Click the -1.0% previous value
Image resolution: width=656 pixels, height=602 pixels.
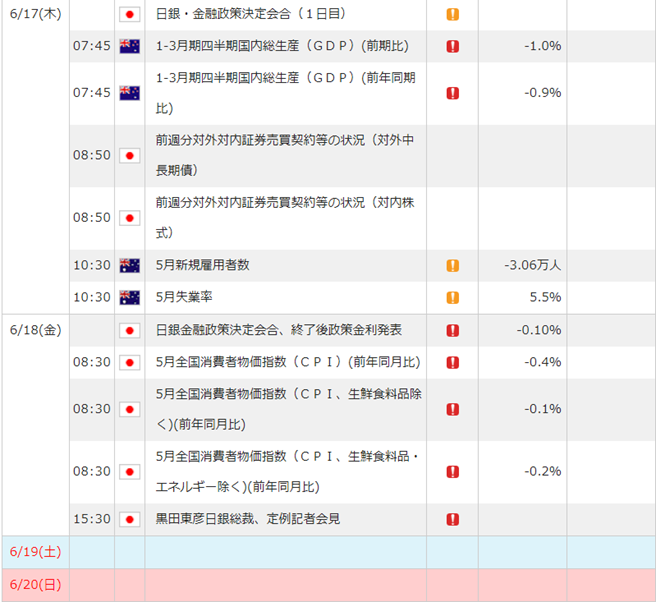(543, 46)
